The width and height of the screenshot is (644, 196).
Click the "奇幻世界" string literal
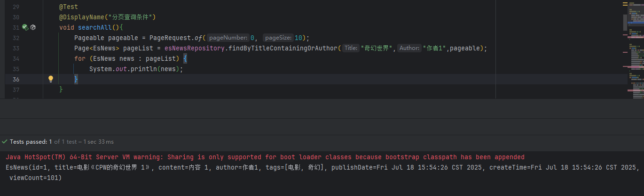[377, 49]
